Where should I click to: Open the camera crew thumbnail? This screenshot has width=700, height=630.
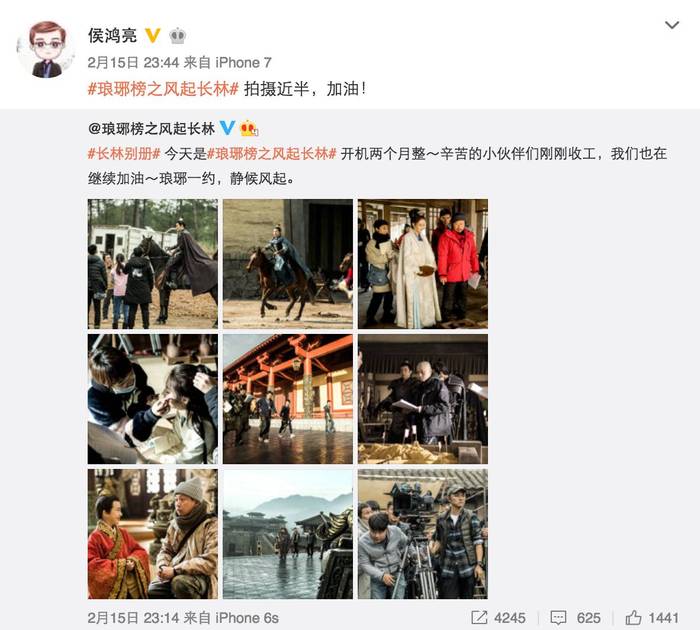423,534
